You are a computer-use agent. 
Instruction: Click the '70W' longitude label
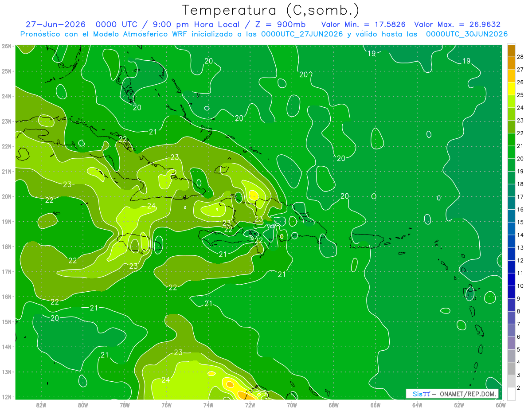[292, 405]
